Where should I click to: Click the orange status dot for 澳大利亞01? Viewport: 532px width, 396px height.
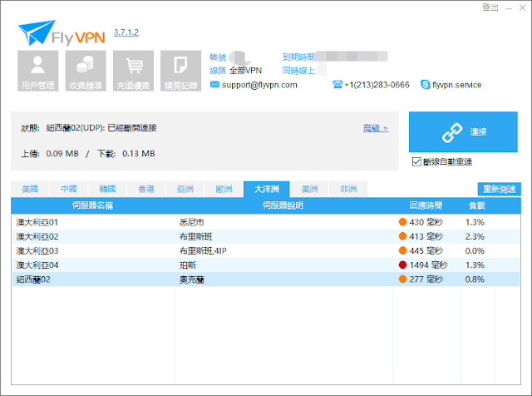pyautogui.click(x=402, y=222)
